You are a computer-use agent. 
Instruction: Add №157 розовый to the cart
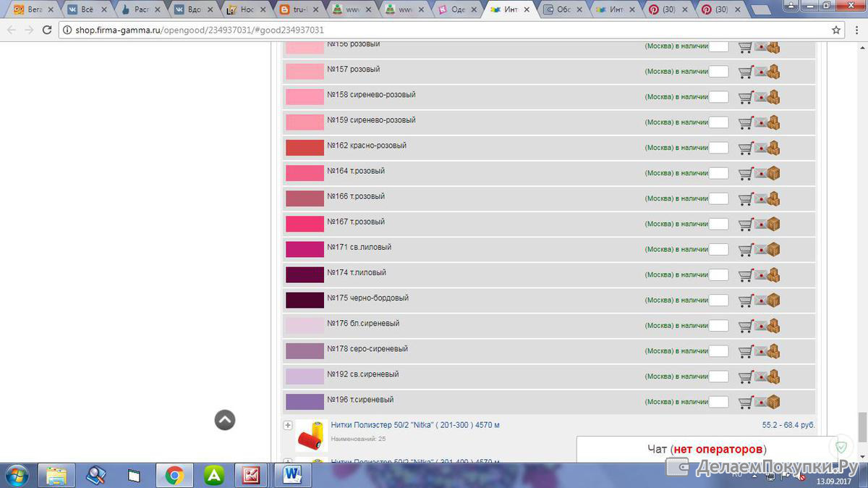tap(745, 72)
